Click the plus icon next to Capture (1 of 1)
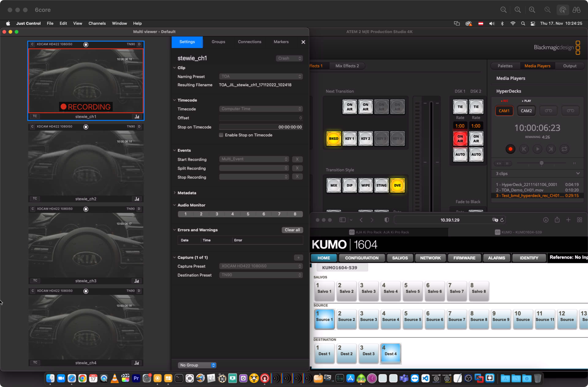588x387 pixels. [x=298, y=257]
